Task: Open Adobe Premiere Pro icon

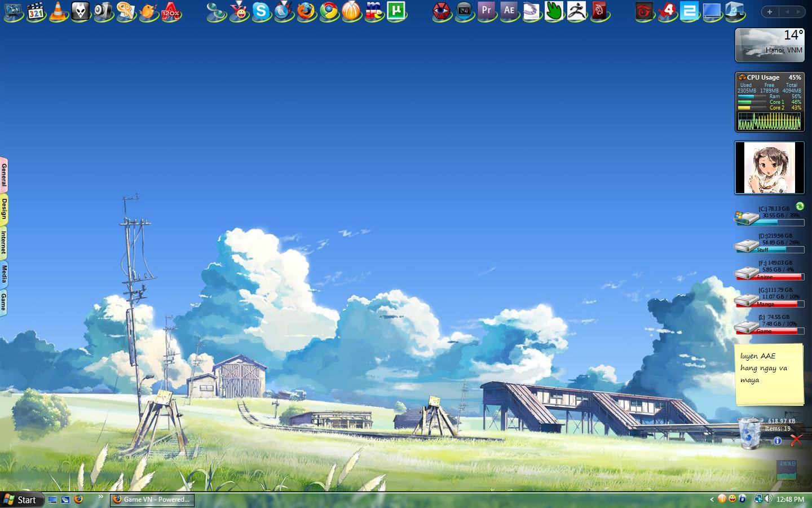Action: 486,11
